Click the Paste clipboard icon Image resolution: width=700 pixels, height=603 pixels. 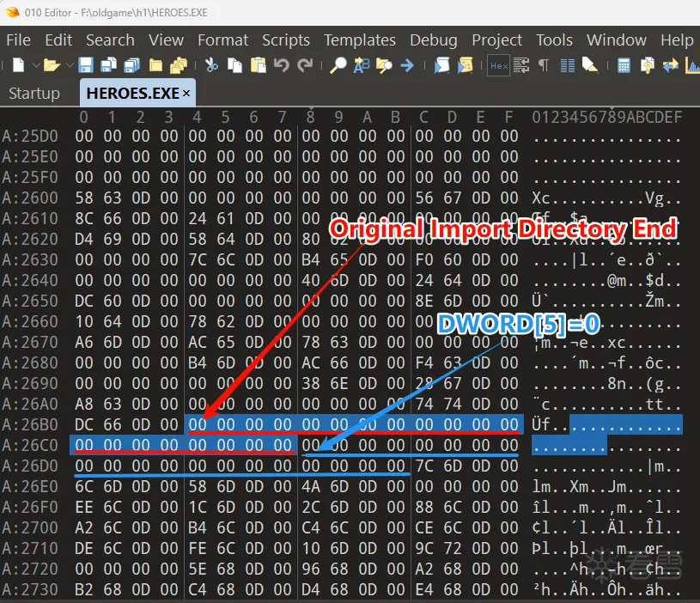pos(258,65)
